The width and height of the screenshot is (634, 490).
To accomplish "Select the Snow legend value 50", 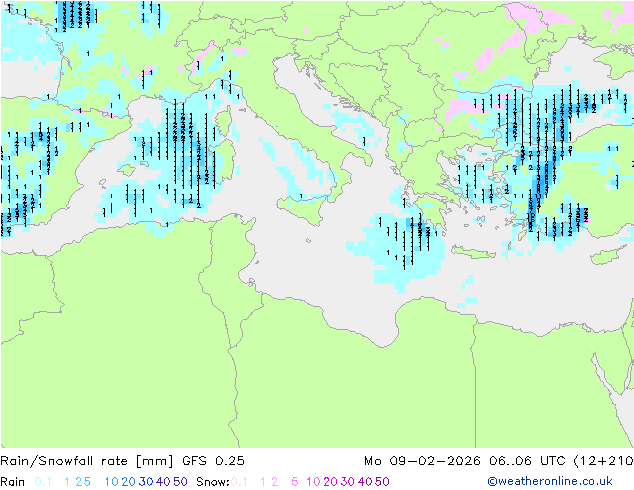I will pos(382,482).
